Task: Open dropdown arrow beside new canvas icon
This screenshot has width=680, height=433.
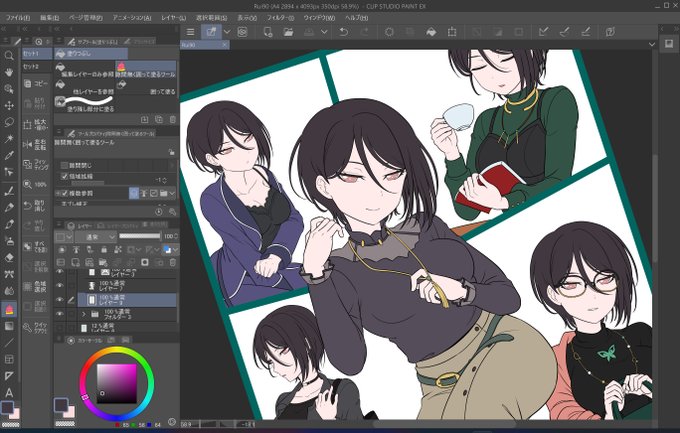Action: tap(226, 32)
